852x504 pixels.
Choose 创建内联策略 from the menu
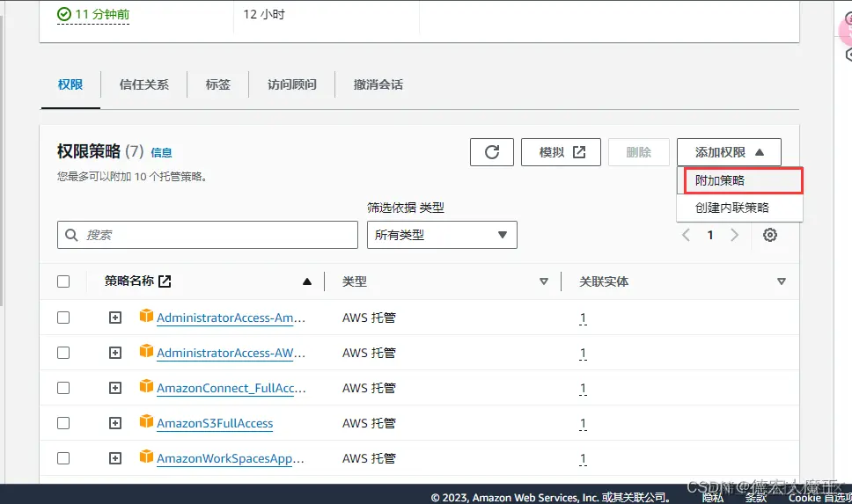(739, 208)
